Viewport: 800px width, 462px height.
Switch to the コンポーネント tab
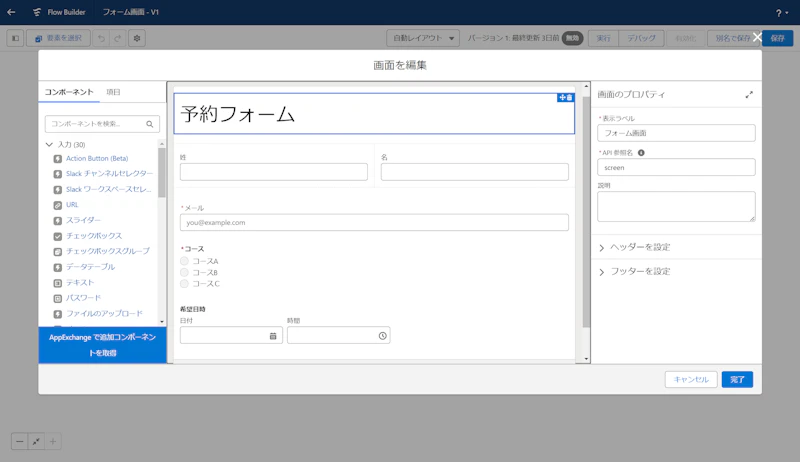coord(69,92)
